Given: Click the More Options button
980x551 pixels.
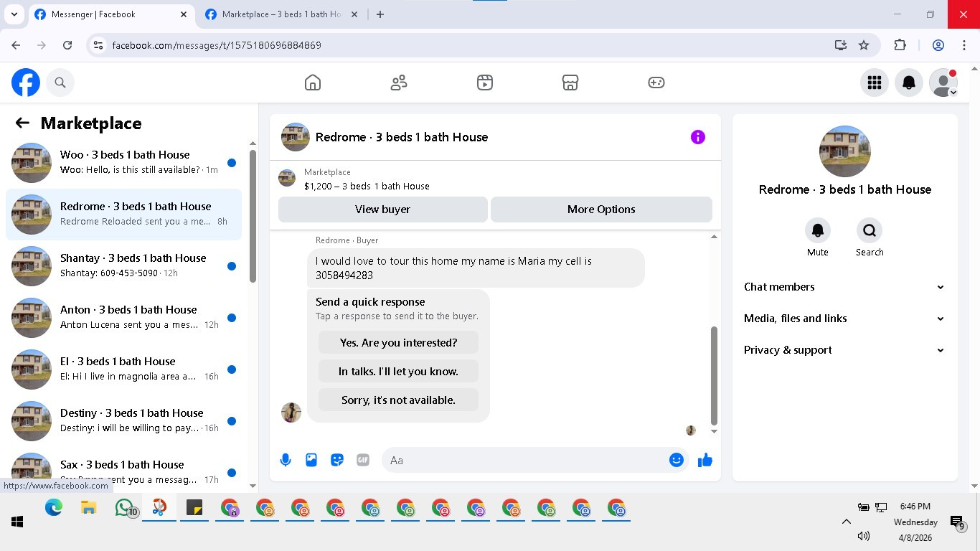Looking at the screenshot, I should point(601,209).
